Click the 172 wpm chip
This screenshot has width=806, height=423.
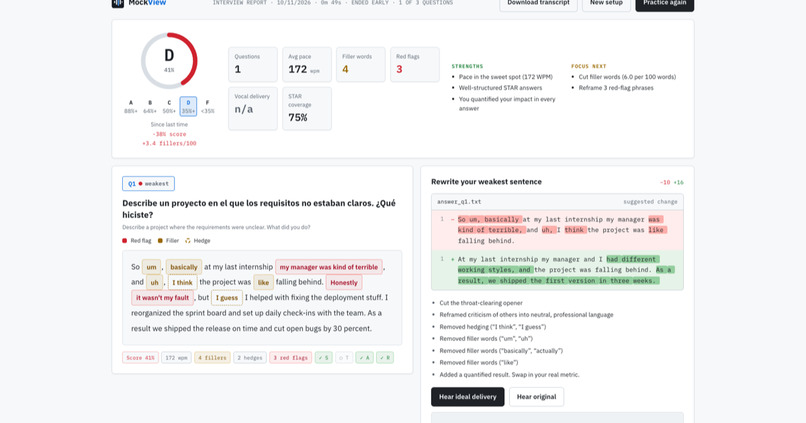click(176, 358)
